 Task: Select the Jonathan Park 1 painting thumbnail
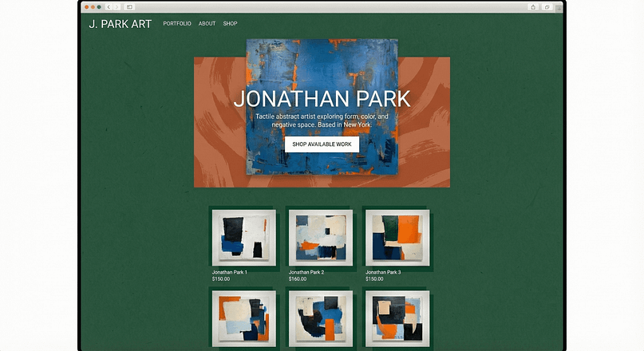(243, 238)
